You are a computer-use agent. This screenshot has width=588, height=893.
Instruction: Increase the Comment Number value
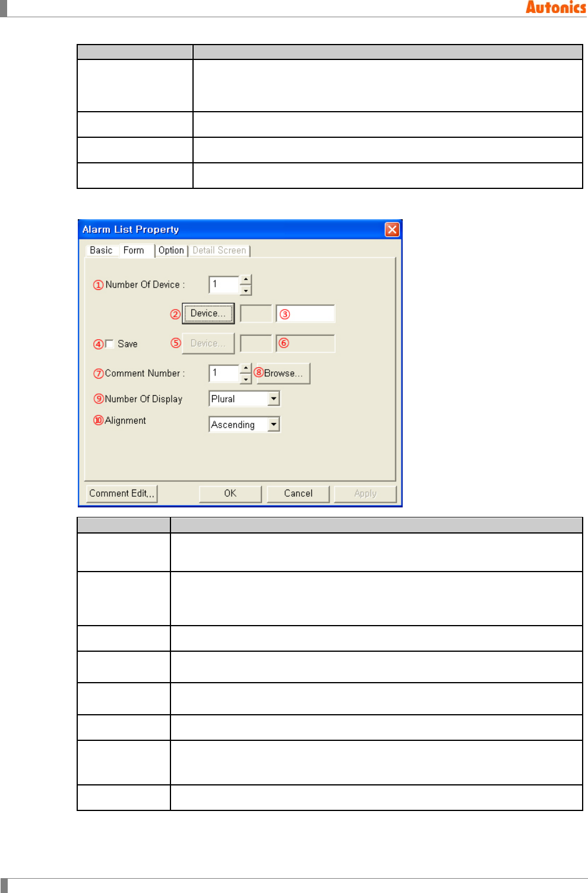coord(246,368)
